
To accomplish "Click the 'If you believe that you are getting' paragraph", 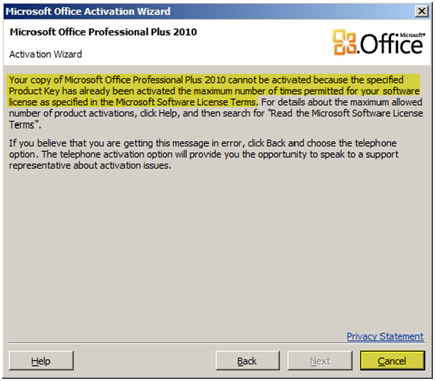I will [203, 154].
